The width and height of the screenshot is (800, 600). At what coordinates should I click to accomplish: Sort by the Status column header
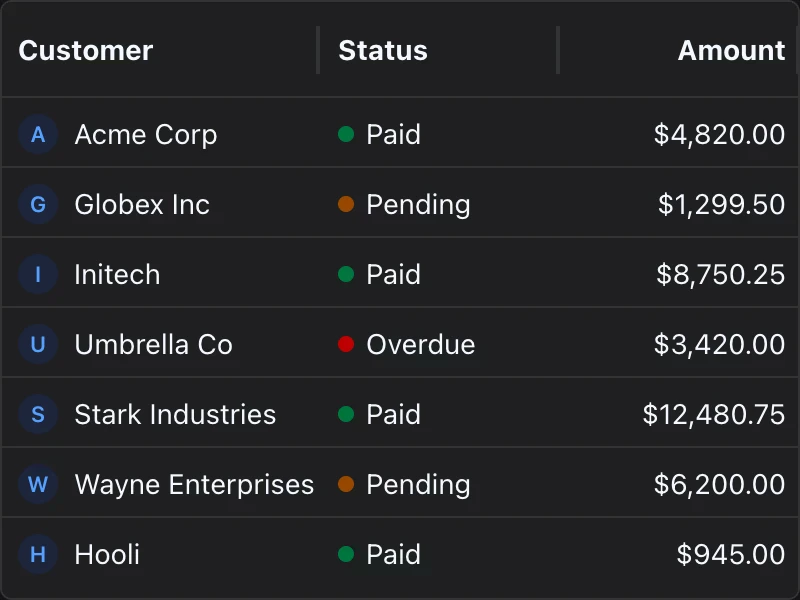(383, 51)
